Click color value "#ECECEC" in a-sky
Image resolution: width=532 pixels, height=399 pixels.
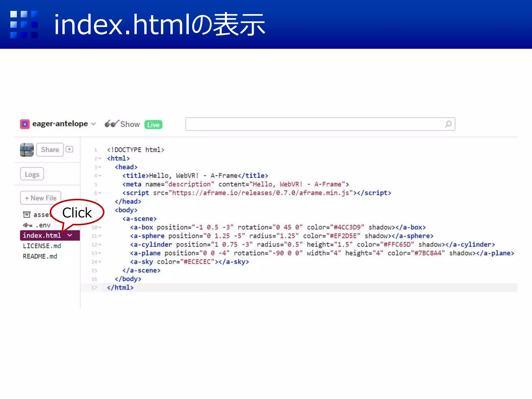tap(197, 262)
